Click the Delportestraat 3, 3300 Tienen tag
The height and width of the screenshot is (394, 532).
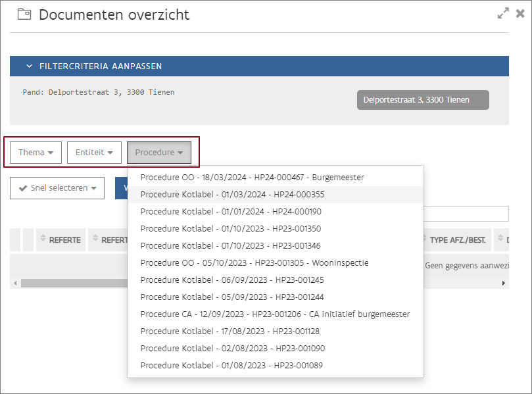coord(423,101)
